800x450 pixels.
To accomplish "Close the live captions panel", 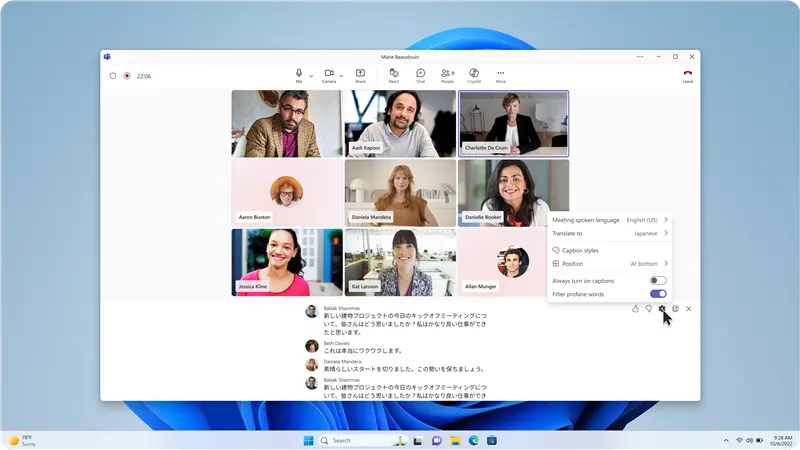I will pos(689,309).
